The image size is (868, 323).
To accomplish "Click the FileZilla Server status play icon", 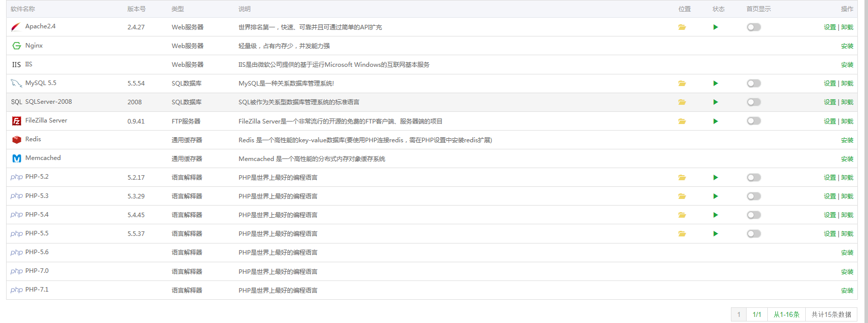I will point(716,122).
